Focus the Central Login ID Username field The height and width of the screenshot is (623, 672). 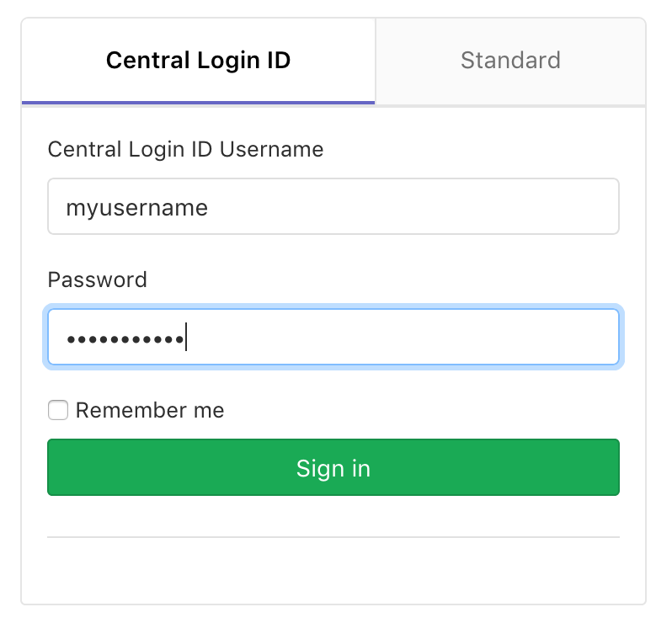[x=333, y=206]
